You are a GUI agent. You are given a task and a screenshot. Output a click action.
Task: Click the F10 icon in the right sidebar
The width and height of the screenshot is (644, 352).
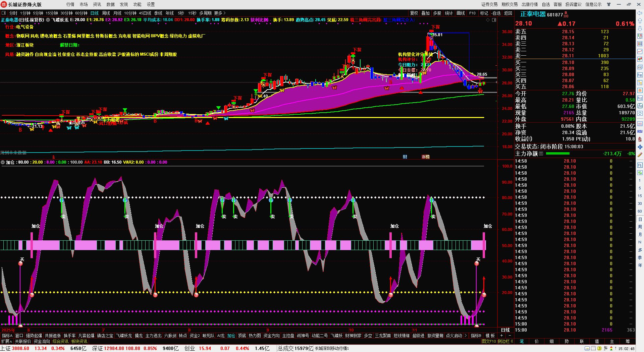(640, 75)
